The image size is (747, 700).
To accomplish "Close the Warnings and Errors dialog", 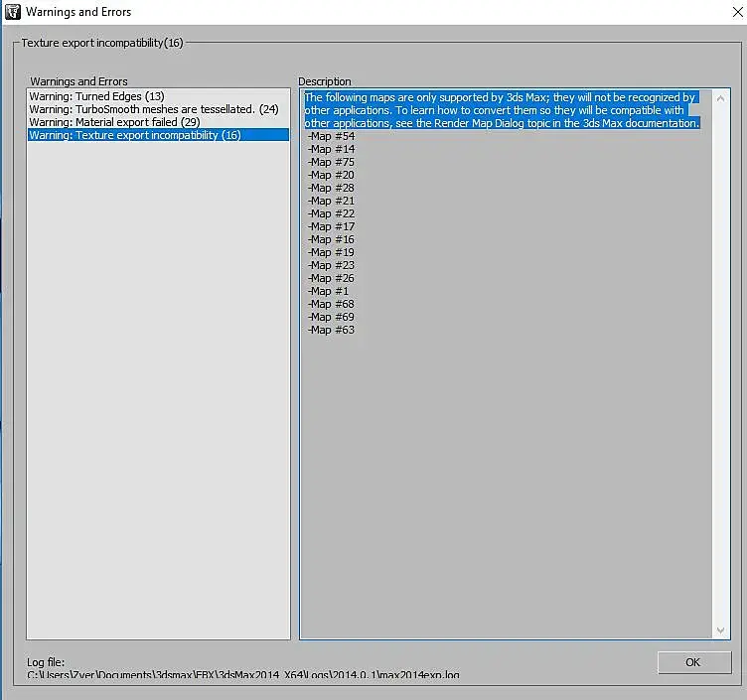I will point(737,12).
